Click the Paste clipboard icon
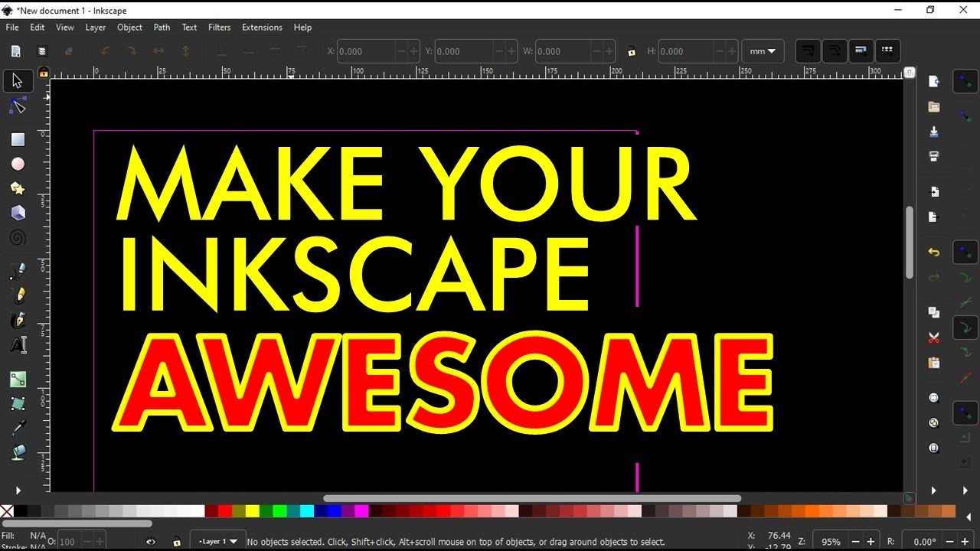This screenshot has height=551, width=980. coord(933,363)
